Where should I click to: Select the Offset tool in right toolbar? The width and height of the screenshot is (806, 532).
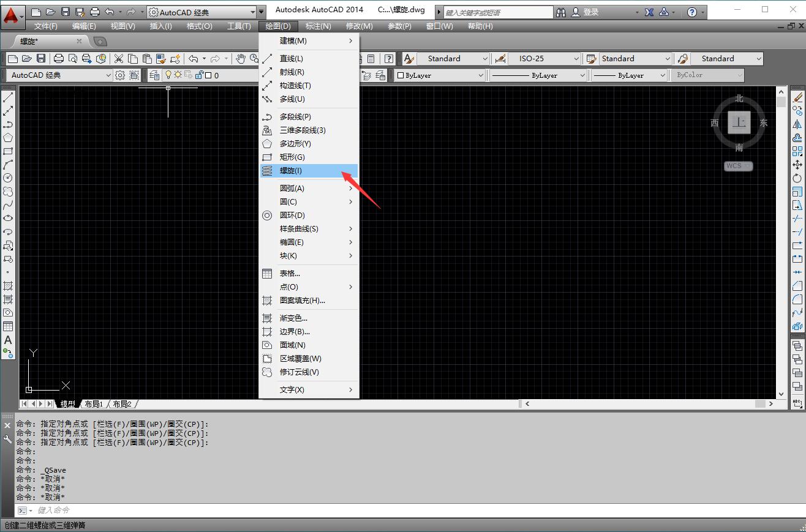pyautogui.click(x=797, y=138)
